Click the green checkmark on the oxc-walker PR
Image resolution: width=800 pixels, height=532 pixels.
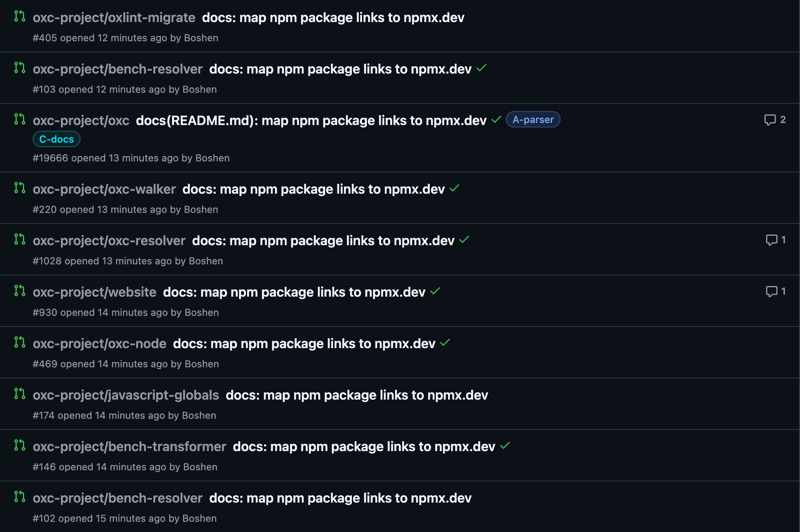click(x=454, y=188)
